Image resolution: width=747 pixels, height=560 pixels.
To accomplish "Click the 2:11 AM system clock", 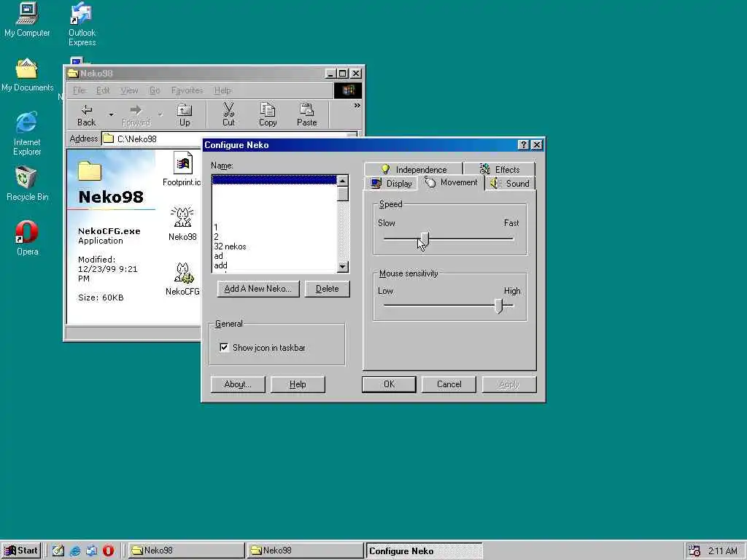I will click(x=722, y=551).
